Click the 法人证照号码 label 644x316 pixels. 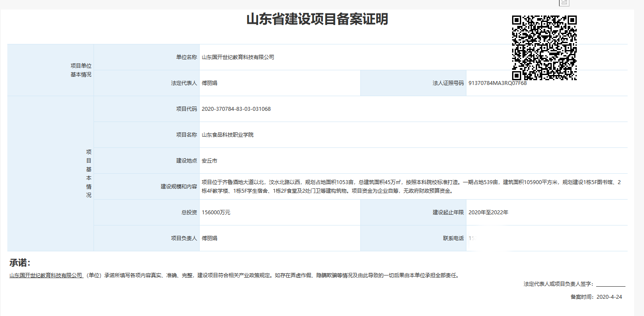tap(448, 83)
